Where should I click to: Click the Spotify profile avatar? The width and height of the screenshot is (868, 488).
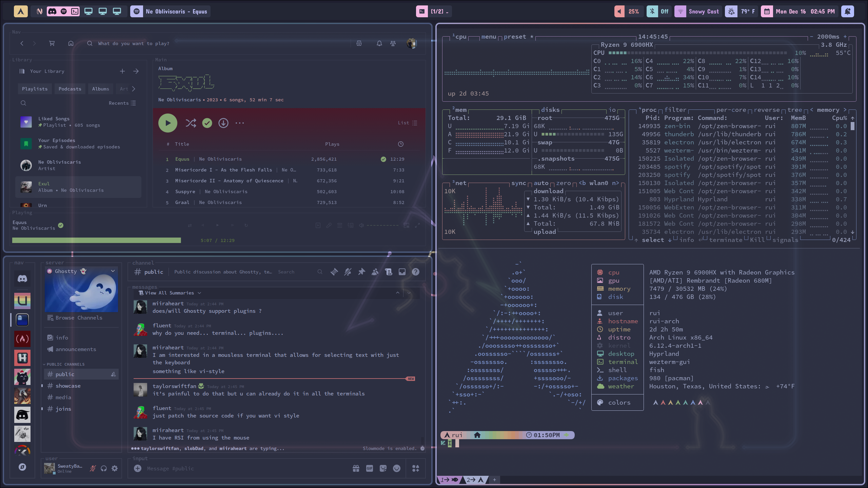(x=411, y=43)
